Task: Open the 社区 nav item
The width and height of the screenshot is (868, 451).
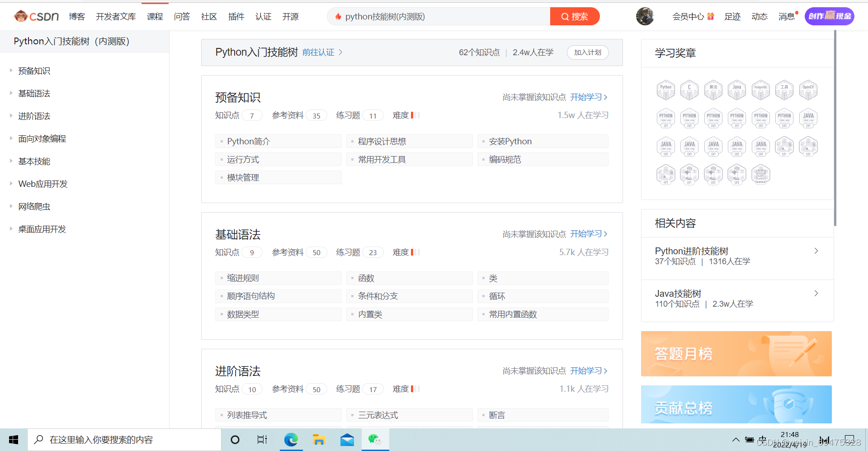Action: click(x=209, y=17)
